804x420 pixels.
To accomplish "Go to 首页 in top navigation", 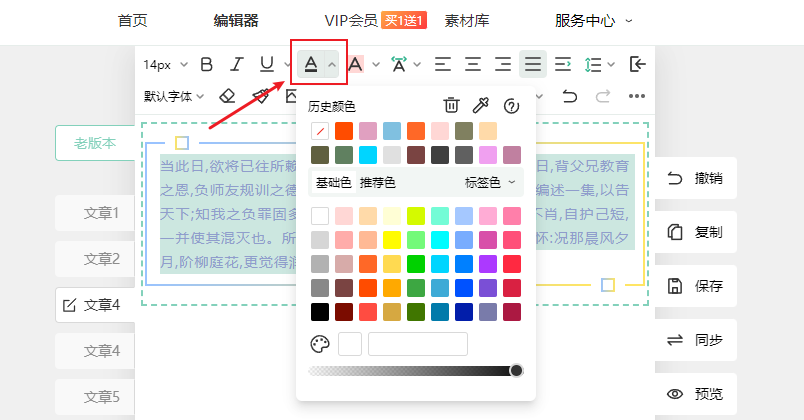I will (x=133, y=21).
